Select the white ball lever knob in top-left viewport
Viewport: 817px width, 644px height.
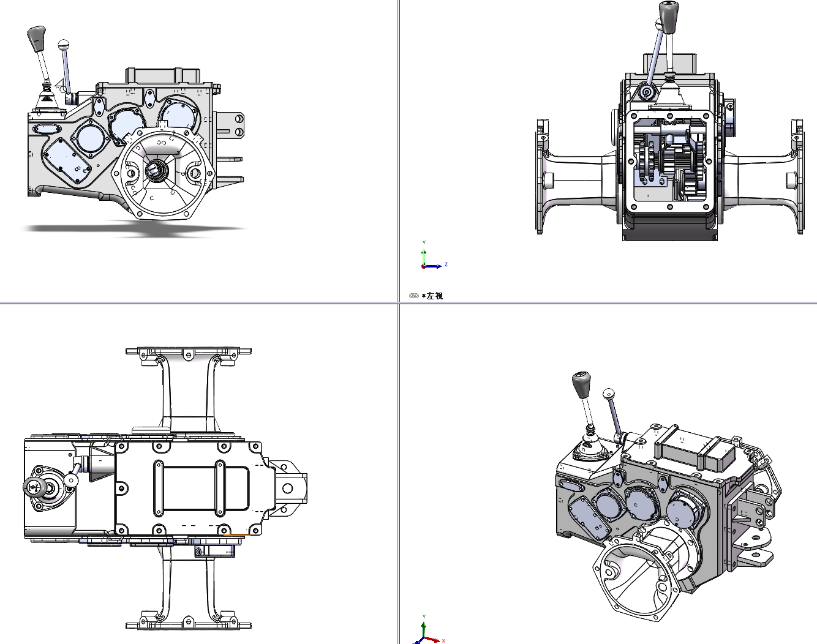[64, 45]
